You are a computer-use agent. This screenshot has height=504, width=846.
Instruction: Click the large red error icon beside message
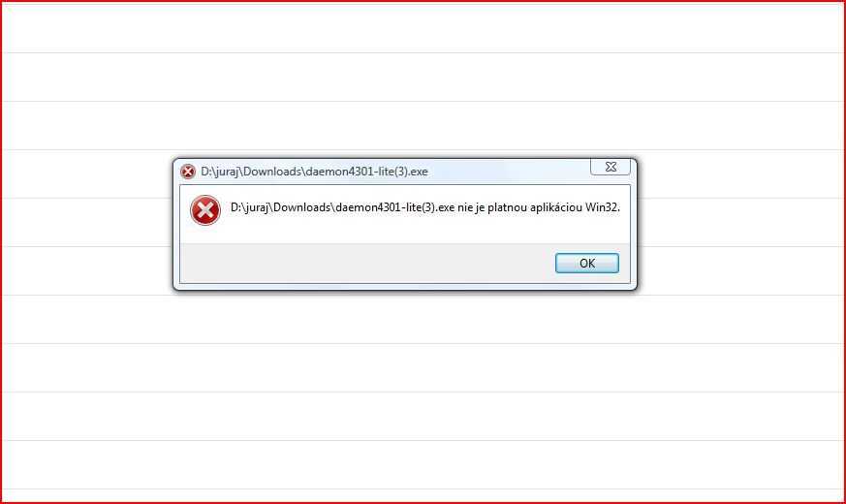tap(205, 210)
